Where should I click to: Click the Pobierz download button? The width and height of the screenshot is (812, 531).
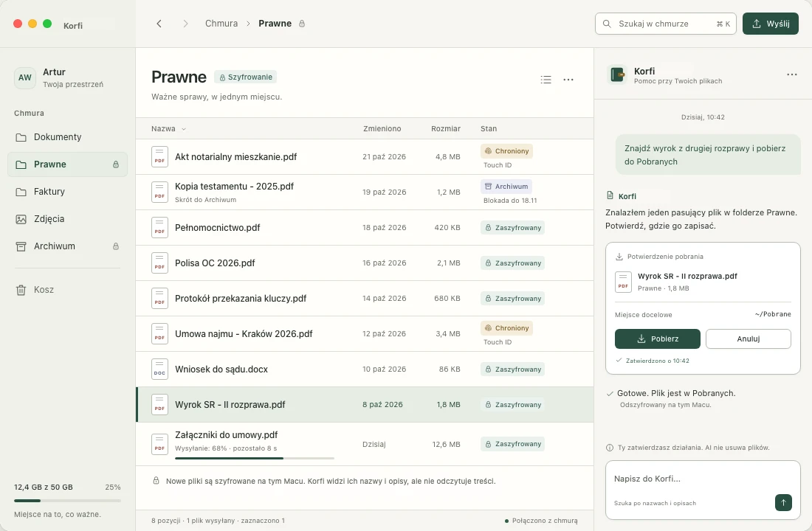[x=657, y=339]
